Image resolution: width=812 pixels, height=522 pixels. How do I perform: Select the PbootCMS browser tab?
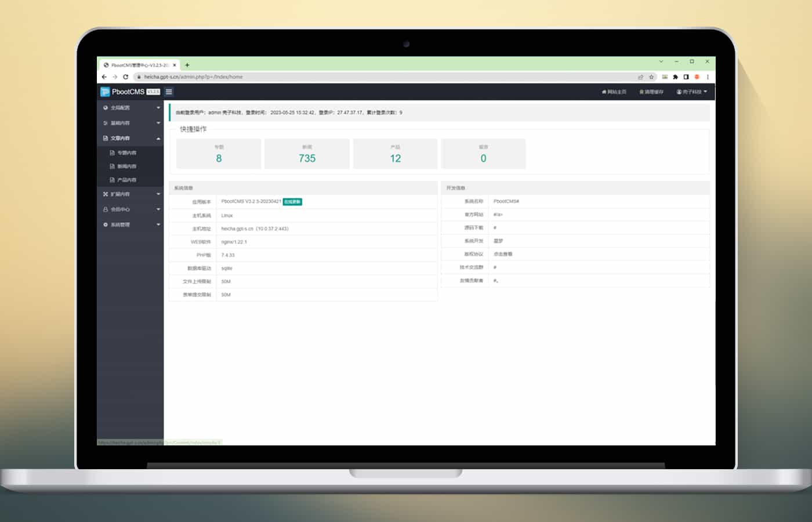coord(139,65)
